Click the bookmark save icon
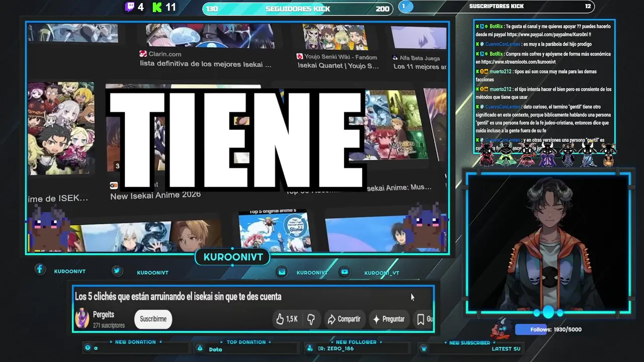This screenshot has width=644, height=362. [x=421, y=319]
